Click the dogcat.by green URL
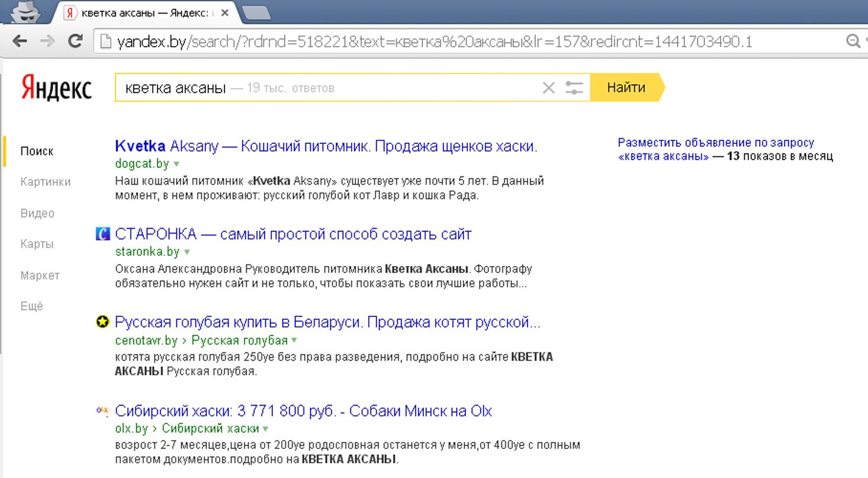Viewport: 868px width, 478px height. tap(142, 163)
